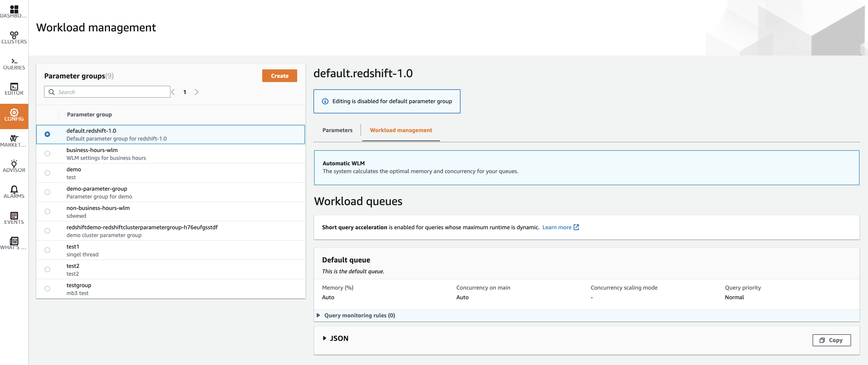Choose the demo-parameter-group radio button
Screen dimensions: 868x365
[x=48, y=192]
